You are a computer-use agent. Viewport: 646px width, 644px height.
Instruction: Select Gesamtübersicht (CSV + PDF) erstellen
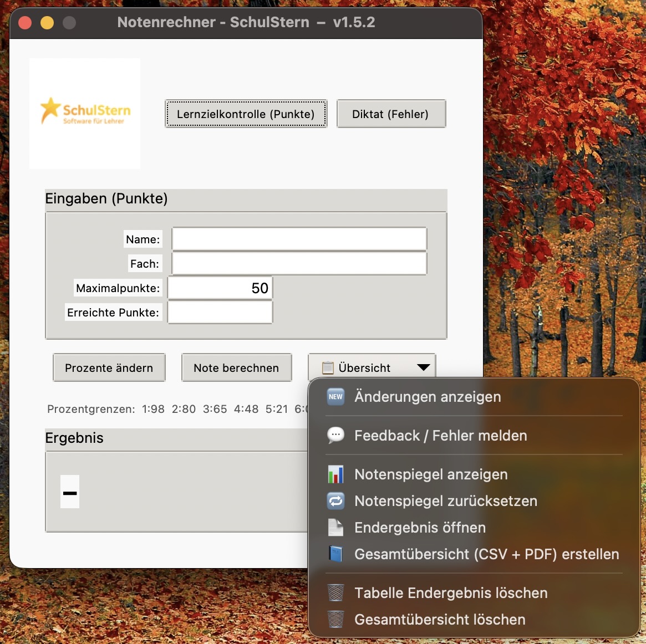pos(486,554)
